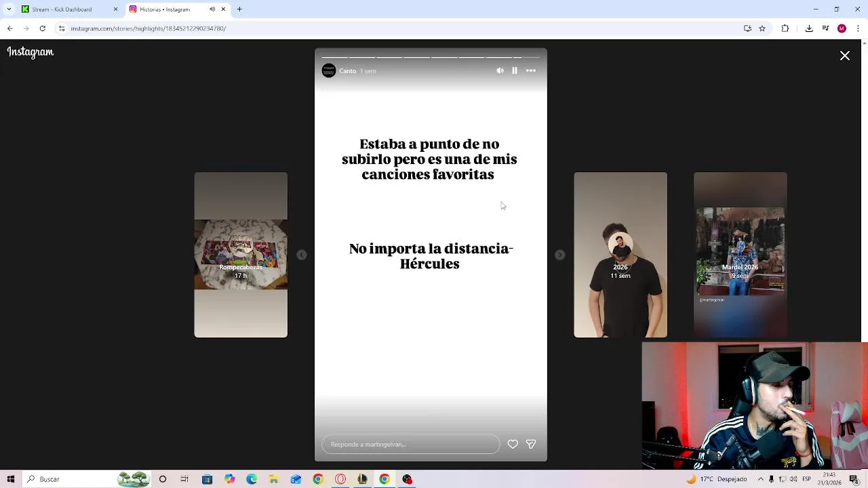Open the story options three-dot menu
Image resolution: width=868 pixels, height=488 pixels.
point(531,70)
